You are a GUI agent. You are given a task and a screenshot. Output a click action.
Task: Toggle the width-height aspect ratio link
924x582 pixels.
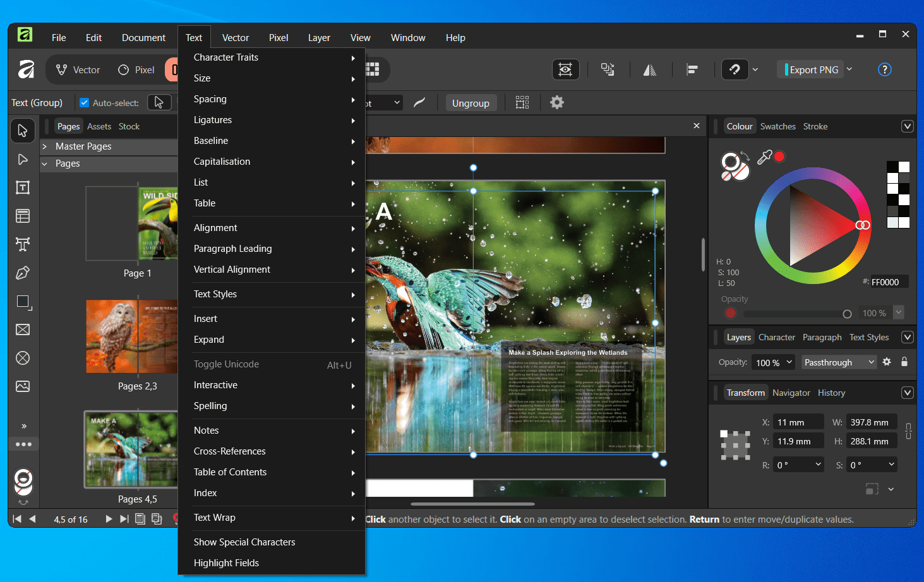pyautogui.click(x=908, y=431)
